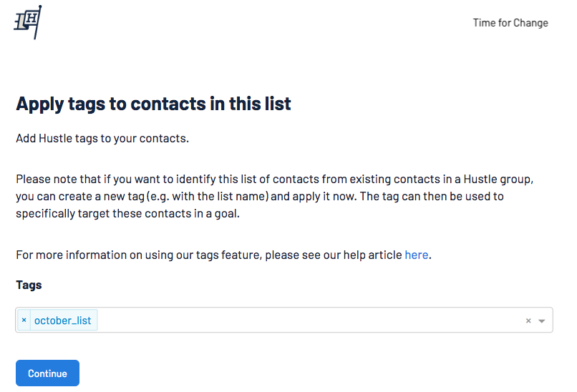Clear all tags using the field's x icon
Image resolution: width=577 pixels, height=392 pixels.
pyautogui.click(x=528, y=320)
